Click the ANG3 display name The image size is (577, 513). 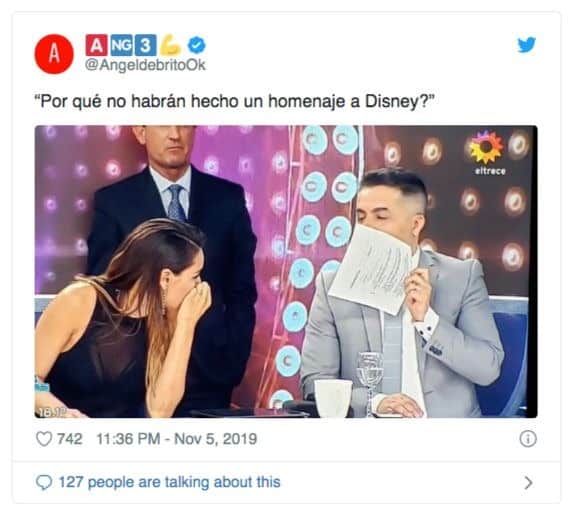tap(121, 45)
